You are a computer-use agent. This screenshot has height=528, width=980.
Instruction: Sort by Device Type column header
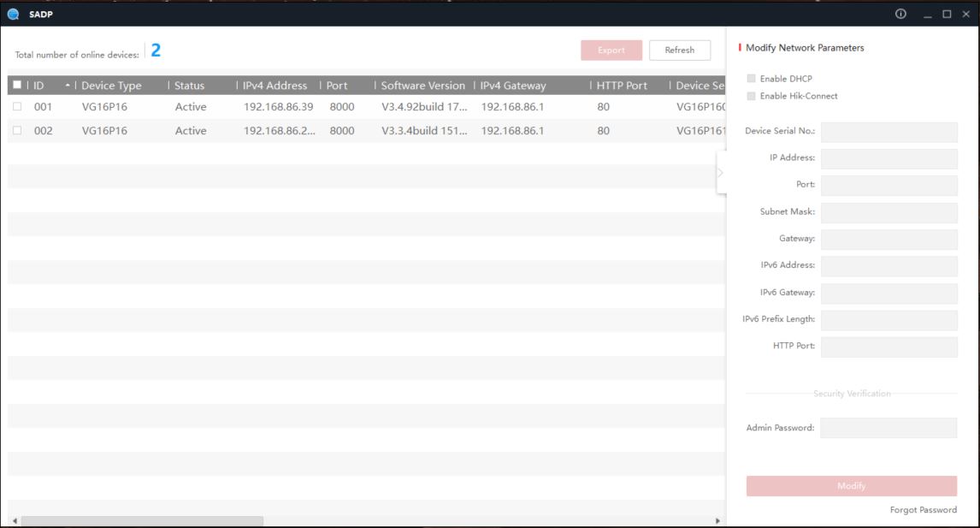pyautogui.click(x=111, y=86)
